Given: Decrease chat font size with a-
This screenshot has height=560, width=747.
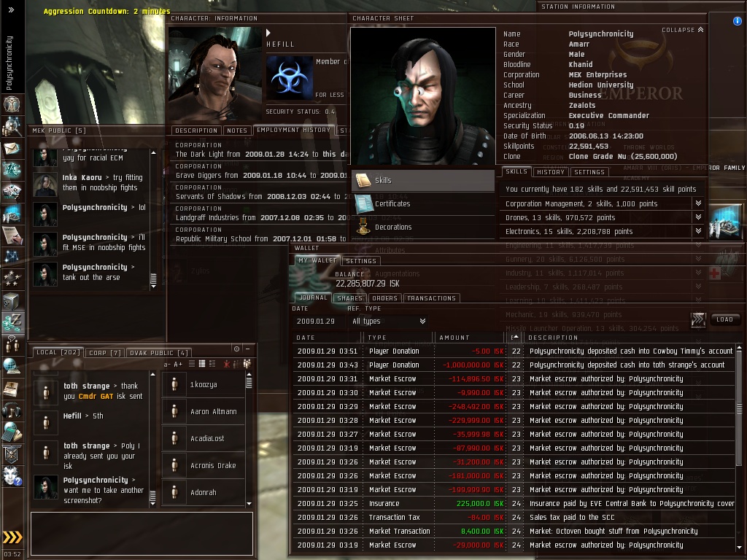Looking at the screenshot, I should click(x=167, y=365).
